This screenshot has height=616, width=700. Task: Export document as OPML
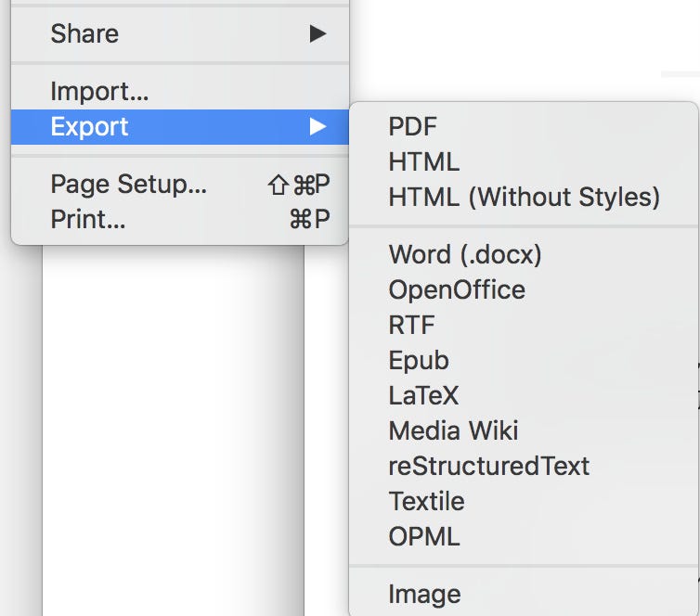pyautogui.click(x=524, y=536)
